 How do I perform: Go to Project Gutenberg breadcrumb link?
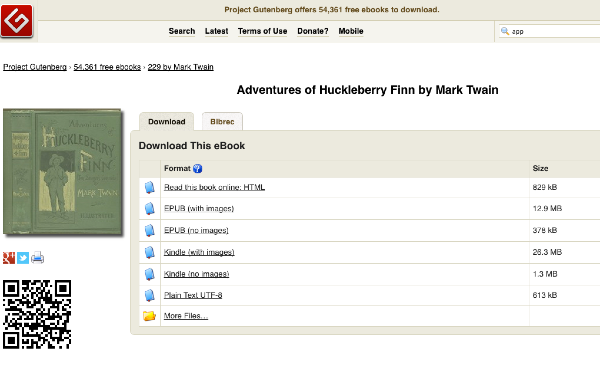[x=35, y=67]
